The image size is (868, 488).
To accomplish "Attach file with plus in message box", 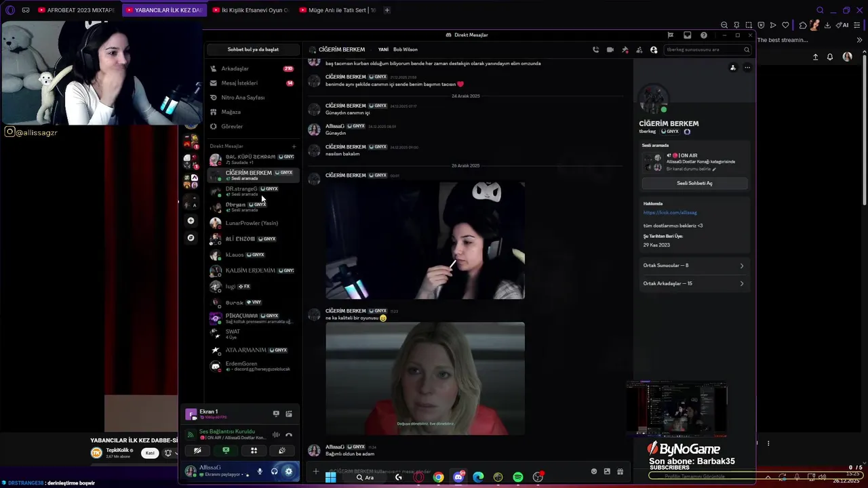I will pyautogui.click(x=315, y=471).
